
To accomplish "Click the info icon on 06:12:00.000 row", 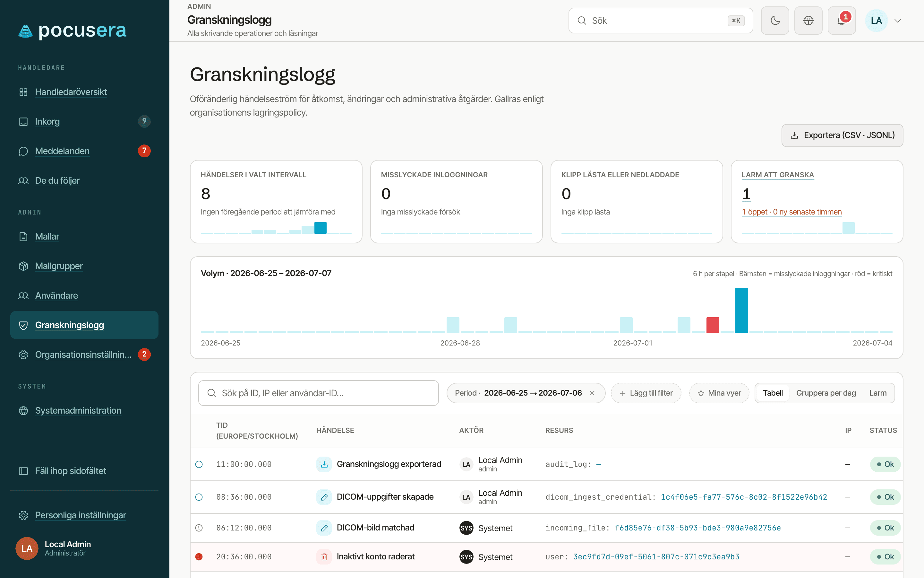I will pyautogui.click(x=199, y=528).
